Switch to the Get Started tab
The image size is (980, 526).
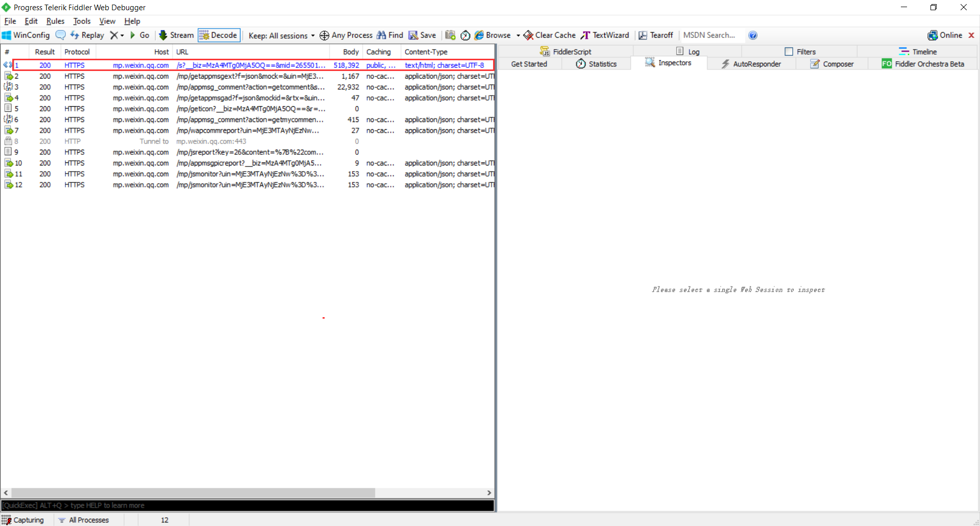[529, 64]
